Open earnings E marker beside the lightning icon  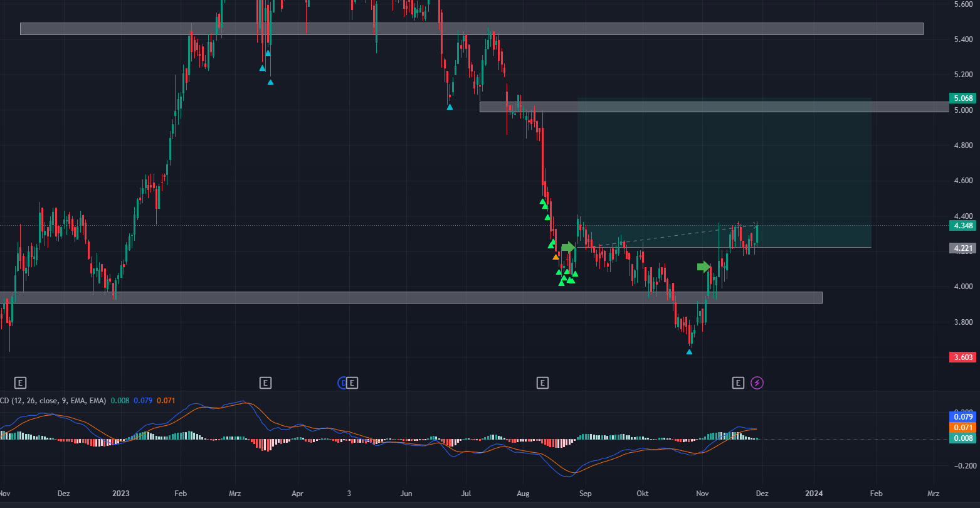(738, 383)
